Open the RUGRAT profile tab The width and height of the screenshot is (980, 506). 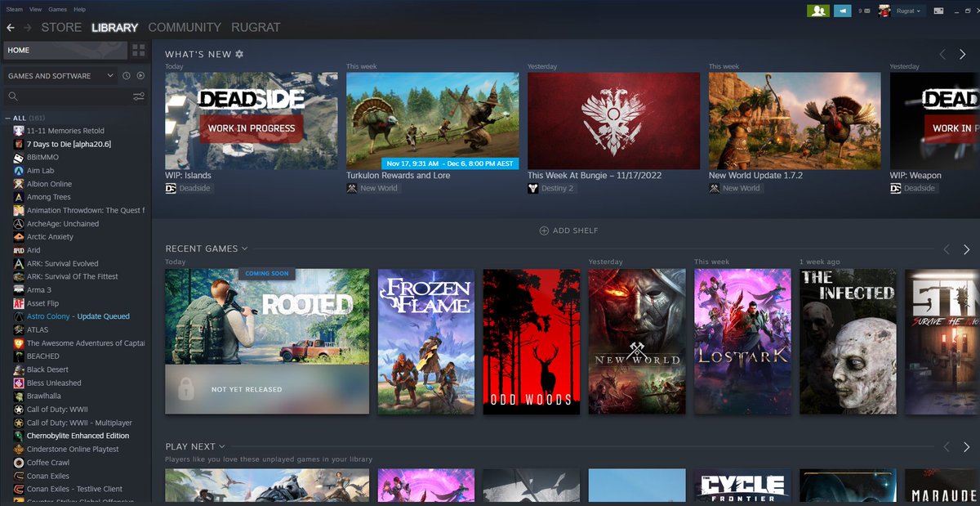coord(256,28)
